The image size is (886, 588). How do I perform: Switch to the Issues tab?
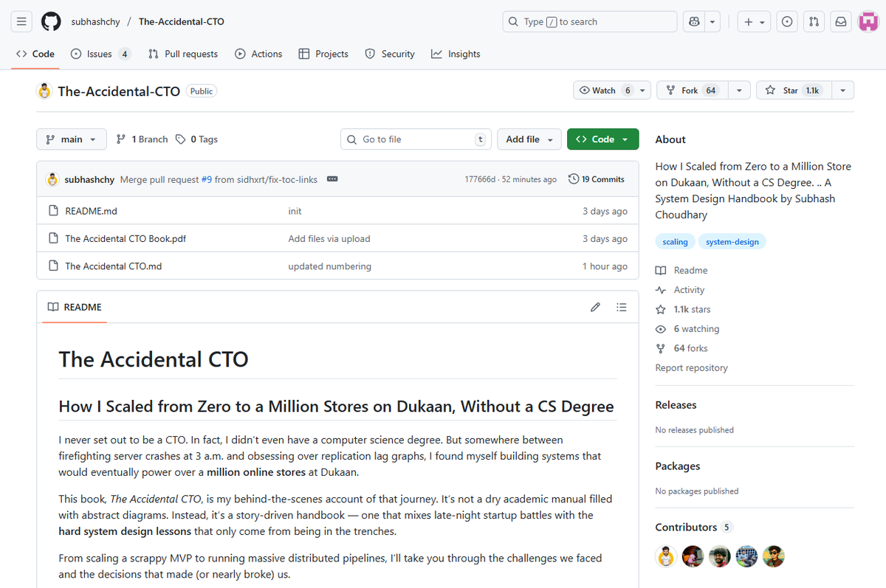click(x=101, y=54)
